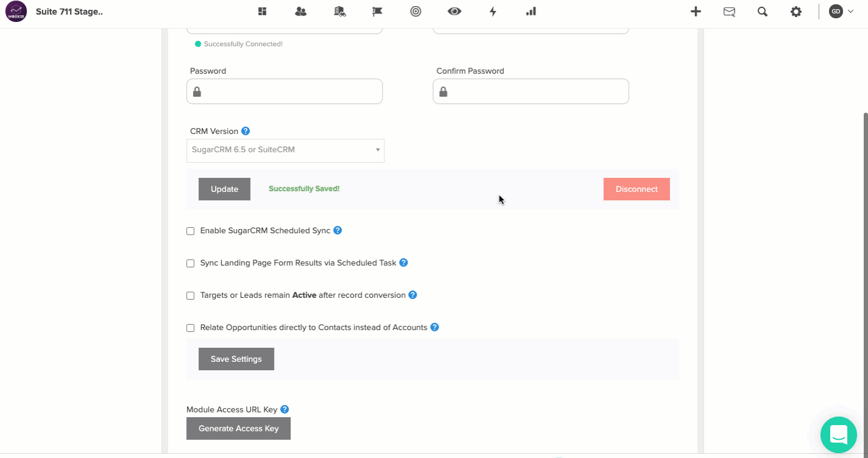Click help icon for Relate Opportunities option
The height and width of the screenshot is (458, 868).
(434, 327)
